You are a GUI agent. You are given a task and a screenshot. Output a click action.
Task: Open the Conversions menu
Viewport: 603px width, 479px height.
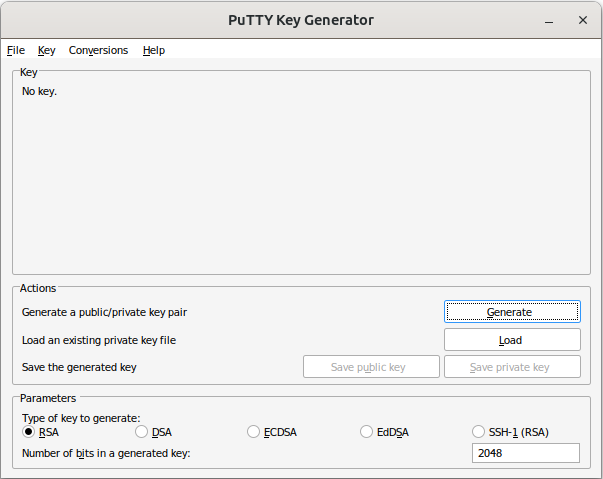point(98,50)
